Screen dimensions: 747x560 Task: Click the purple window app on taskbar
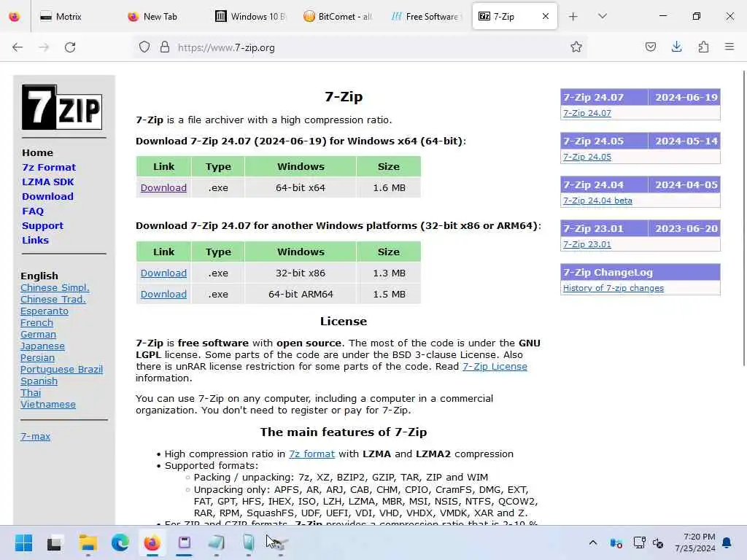coord(185,542)
